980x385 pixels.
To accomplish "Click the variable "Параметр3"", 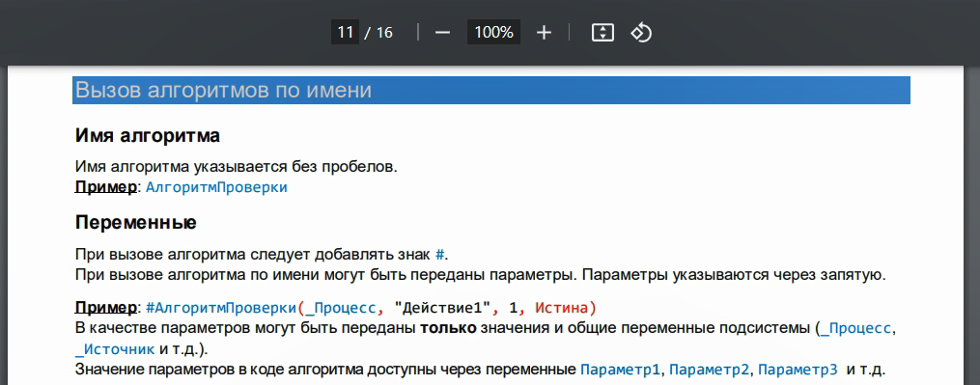I will [798, 370].
